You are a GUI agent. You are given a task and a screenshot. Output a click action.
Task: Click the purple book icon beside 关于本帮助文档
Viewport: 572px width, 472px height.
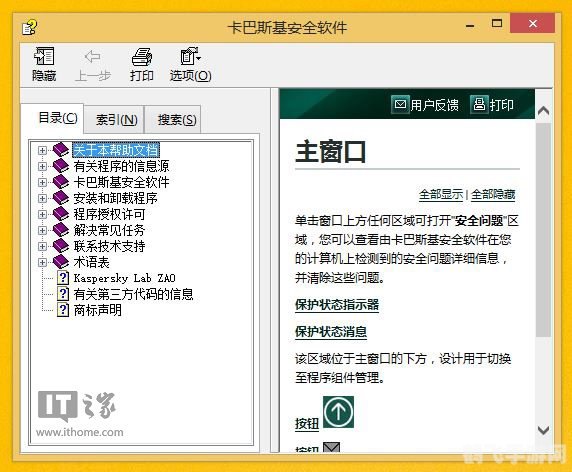point(61,150)
